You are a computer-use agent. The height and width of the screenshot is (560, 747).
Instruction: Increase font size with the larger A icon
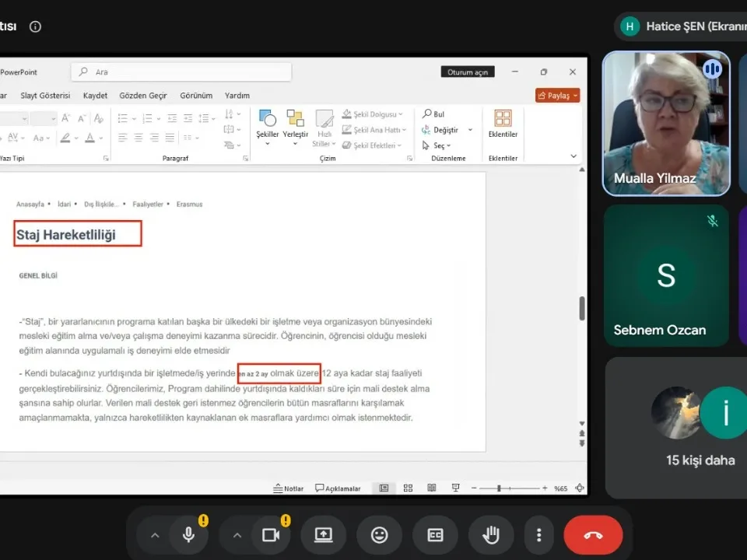pos(65,118)
